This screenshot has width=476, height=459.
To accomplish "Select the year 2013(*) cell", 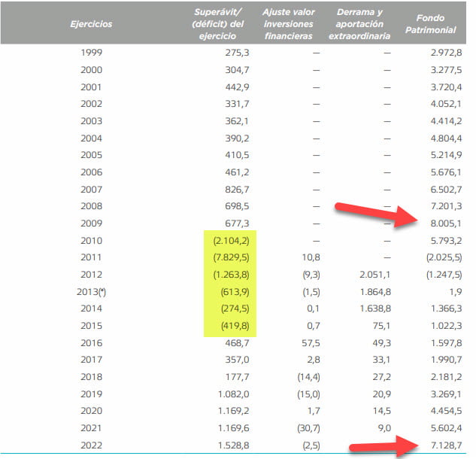I will pyautogui.click(x=92, y=292).
